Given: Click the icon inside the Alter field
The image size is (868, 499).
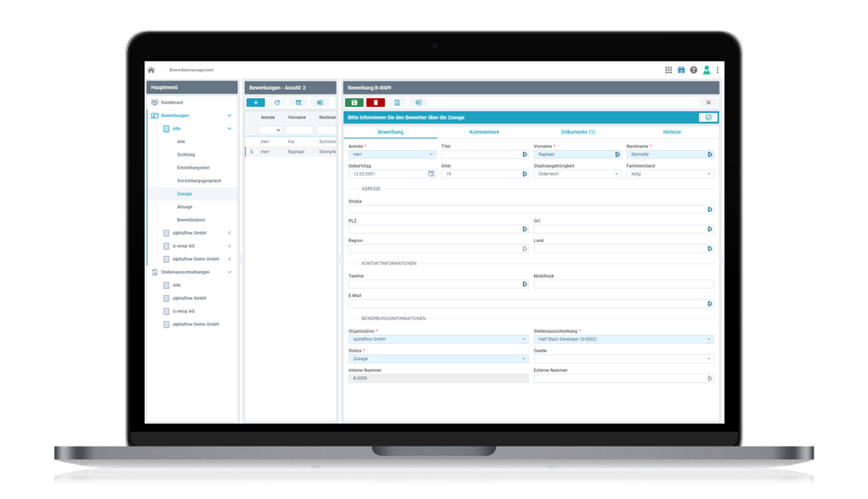Looking at the screenshot, I should coord(525,174).
